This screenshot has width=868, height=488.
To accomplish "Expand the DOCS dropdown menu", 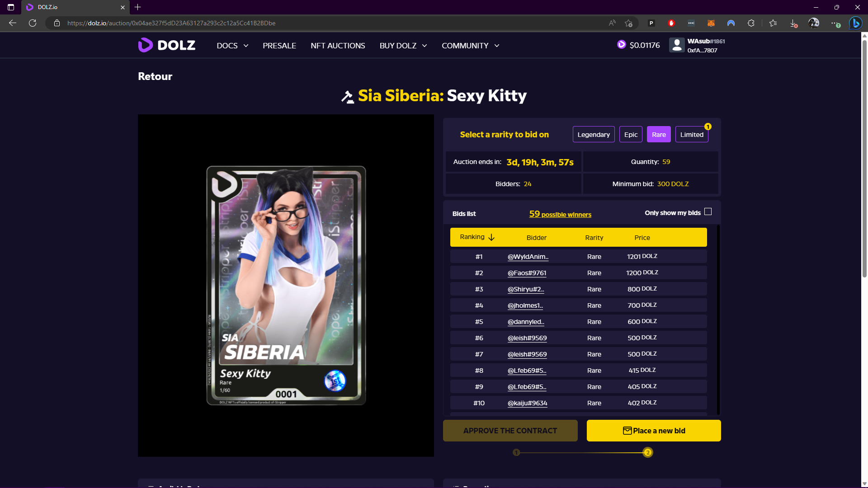I will [232, 46].
